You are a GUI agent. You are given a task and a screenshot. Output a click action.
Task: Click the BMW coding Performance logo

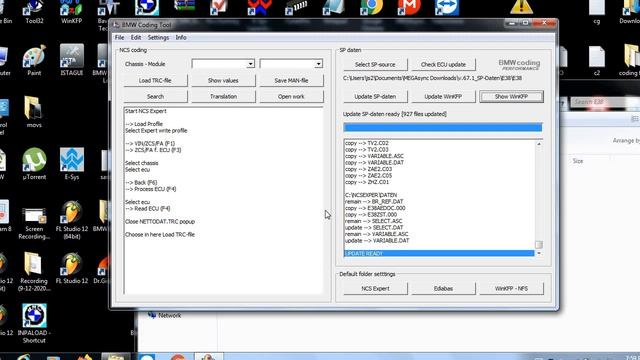pyautogui.click(x=519, y=64)
